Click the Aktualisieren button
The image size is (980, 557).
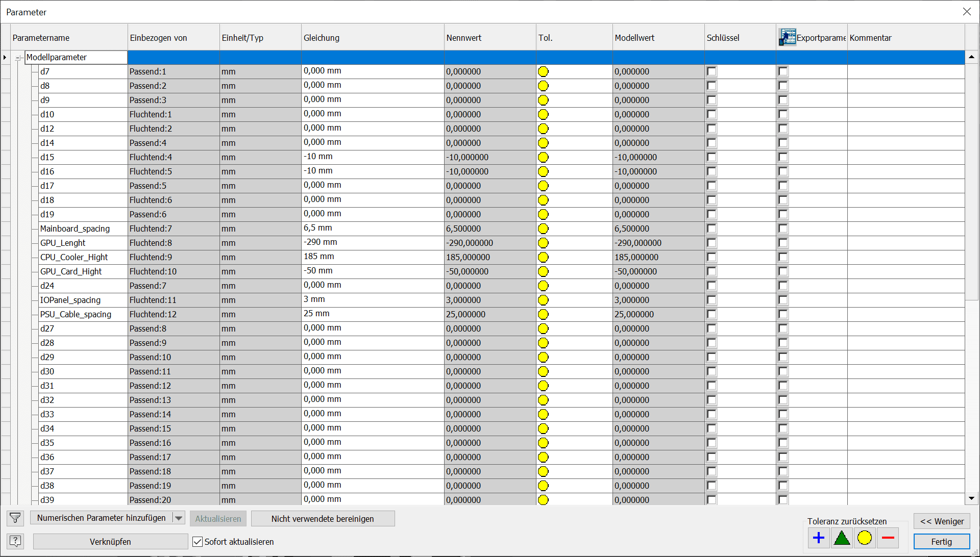pos(218,519)
